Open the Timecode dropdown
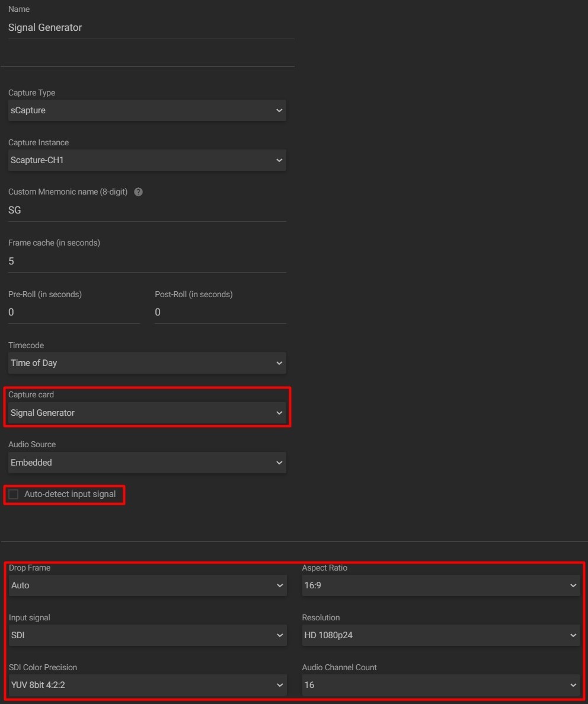Viewport: 588px width, 704px height. 147,362
